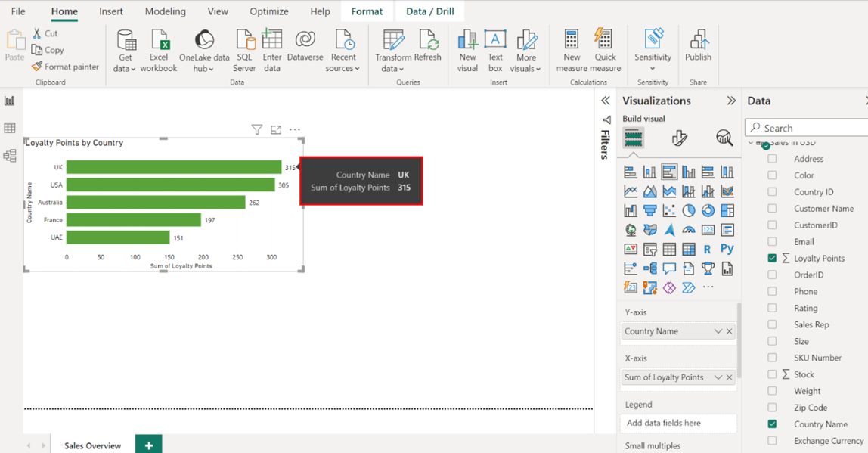Open the Modeling ribbon tab

[165, 11]
